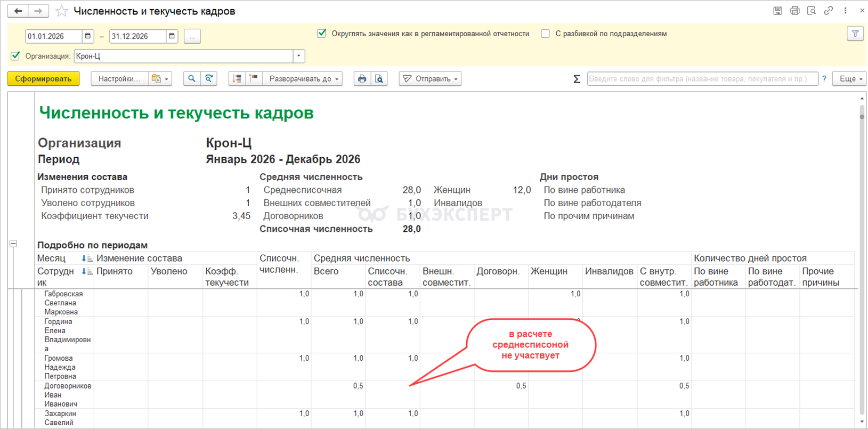Viewport: 868px width, 429px height.
Task: Print the report using toolbar printer icon
Action: click(362, 79)
